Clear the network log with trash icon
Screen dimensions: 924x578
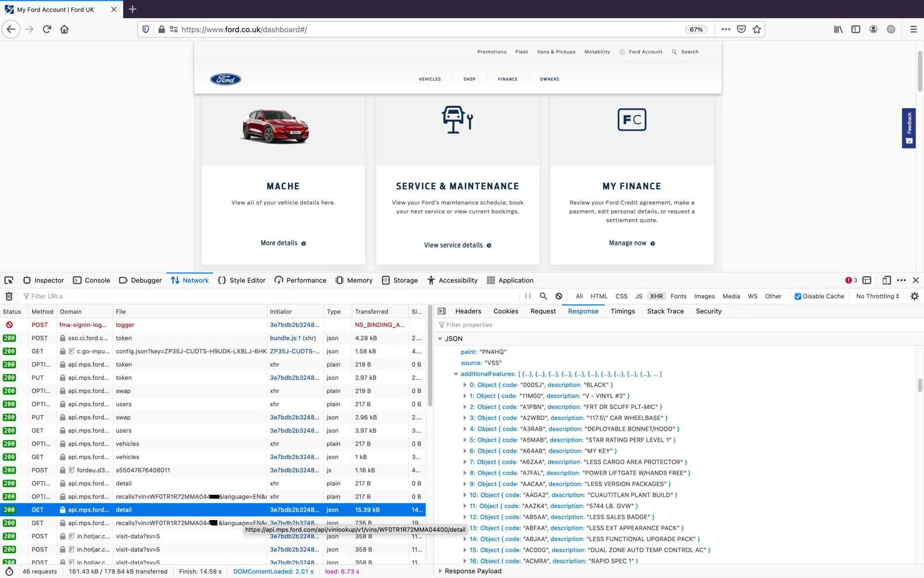point(9,296)
